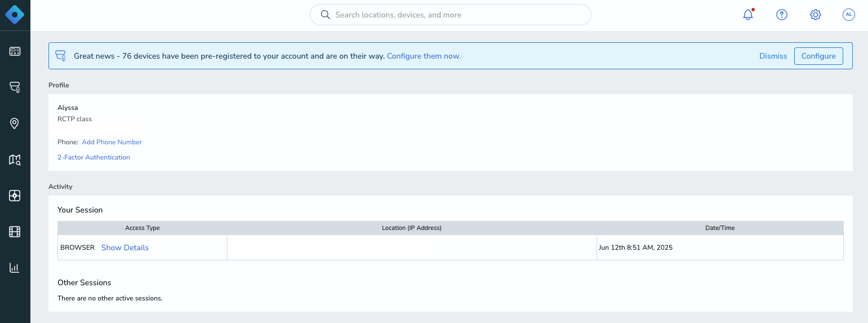Open 2-Factor Authentication link

click(x=94, y=157)
